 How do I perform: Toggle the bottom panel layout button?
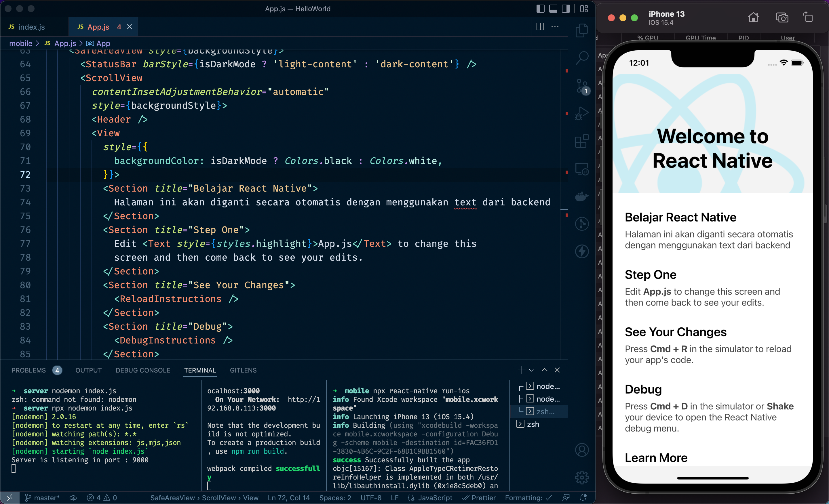[553, 9]
